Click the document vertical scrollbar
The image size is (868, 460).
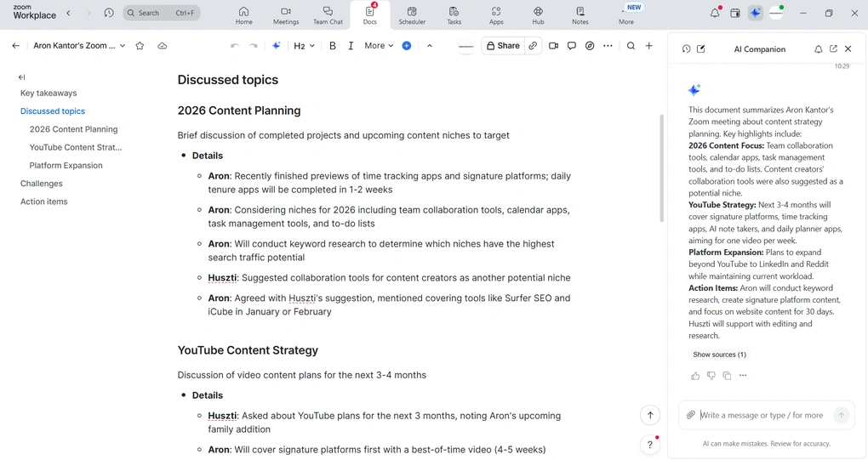point(661,168)
